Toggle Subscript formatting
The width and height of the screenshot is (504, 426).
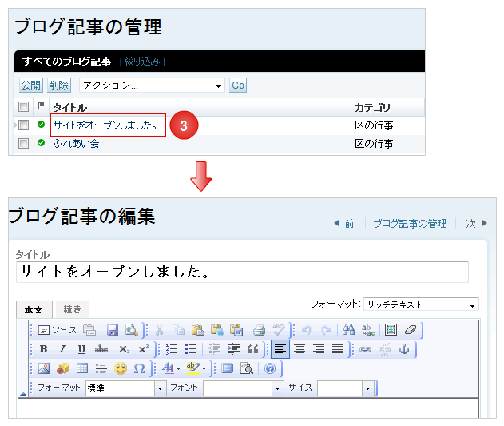click(124, 349)
